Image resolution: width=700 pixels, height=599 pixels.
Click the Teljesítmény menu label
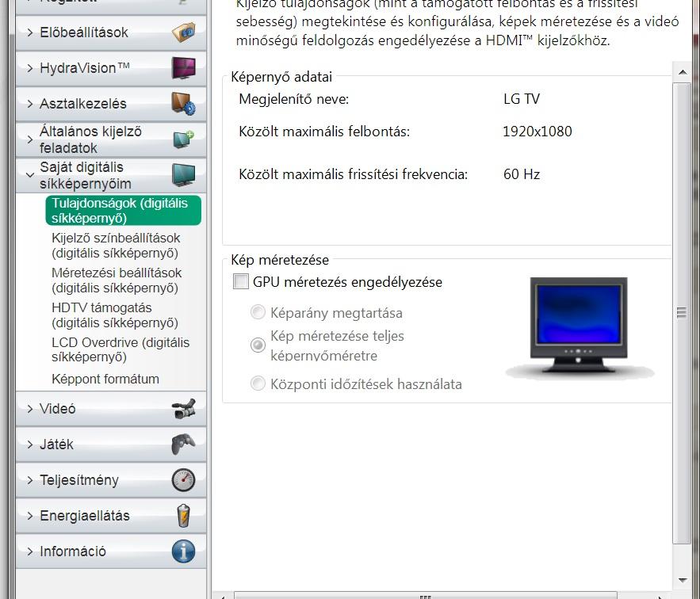click(x=79, y=480)
